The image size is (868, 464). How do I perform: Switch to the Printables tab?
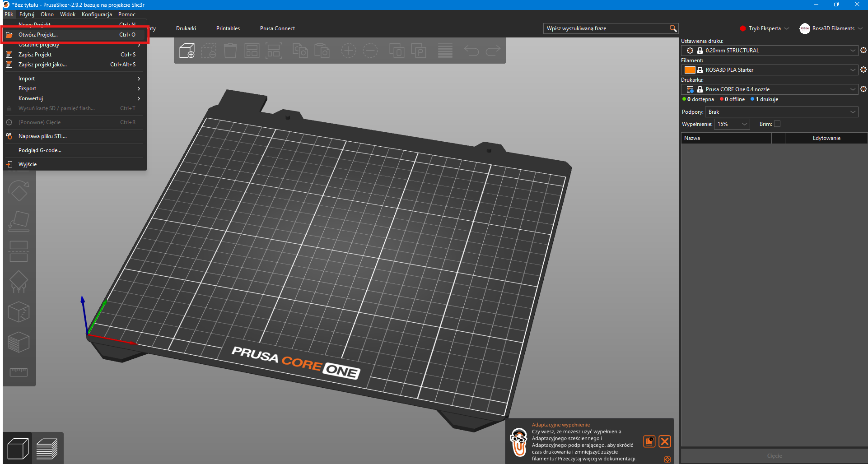point(228,28)
